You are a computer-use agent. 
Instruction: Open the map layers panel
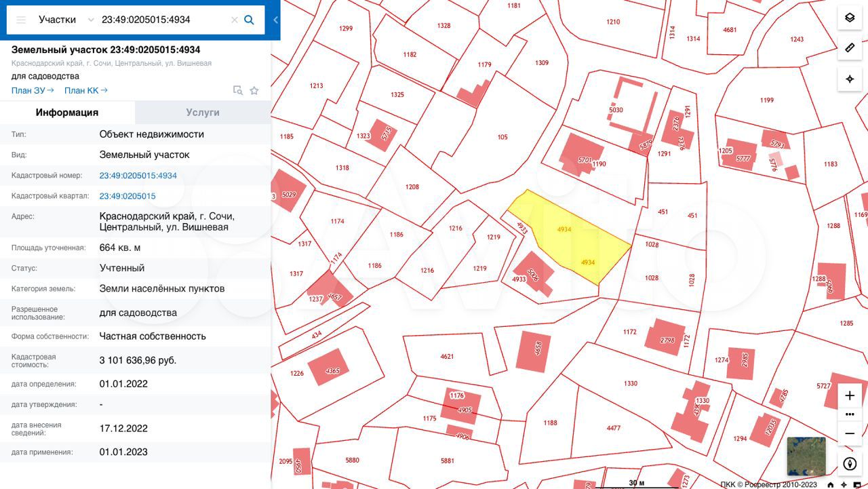[x=850, y=18]
